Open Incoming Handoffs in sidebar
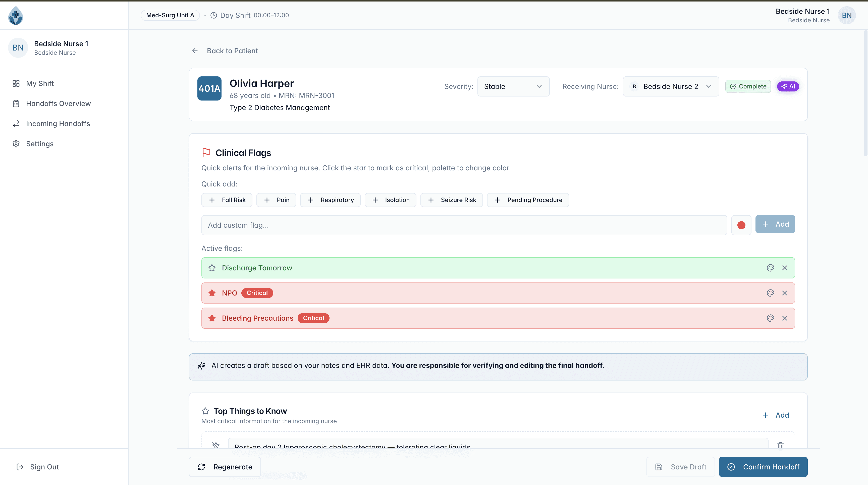868x485 pixels. (58, 124)
